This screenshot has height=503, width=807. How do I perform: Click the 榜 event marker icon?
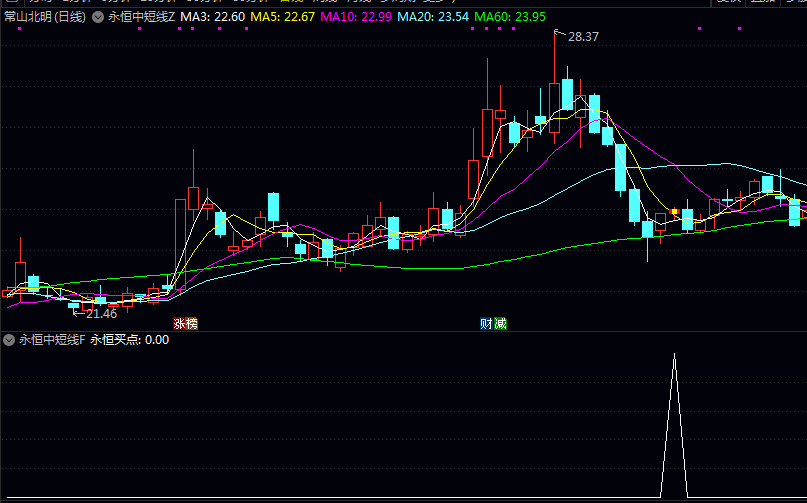pos(191,323)
